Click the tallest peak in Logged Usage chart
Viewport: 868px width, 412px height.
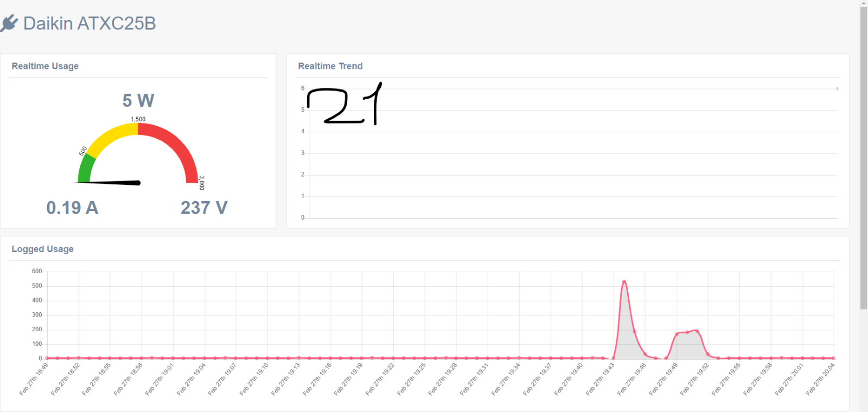pyautogui.click(x=624, y=282)
